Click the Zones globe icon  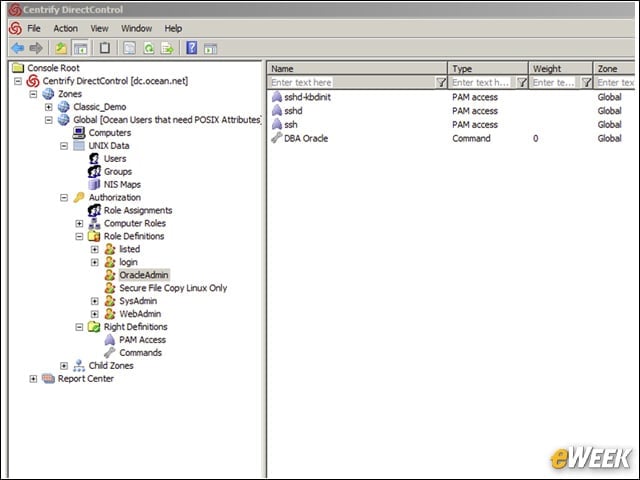pyautogui.click(x=48, y=94)
